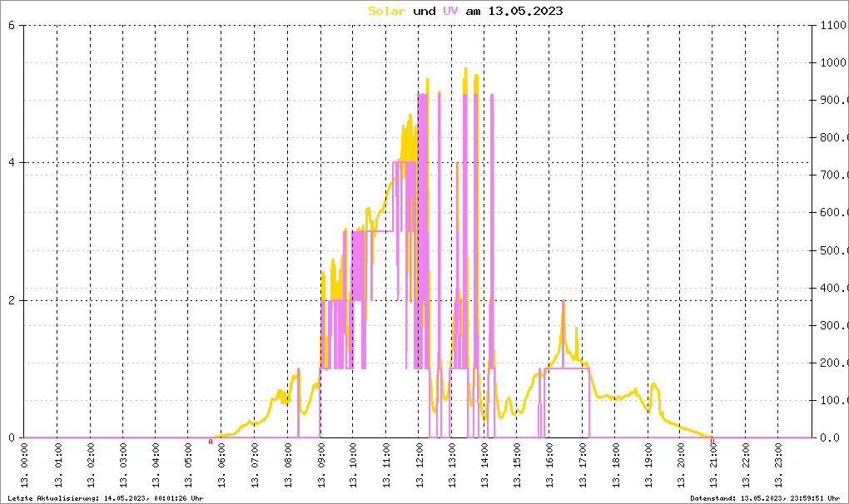Click the time label "13. 08:00"

tap(287, 465)
